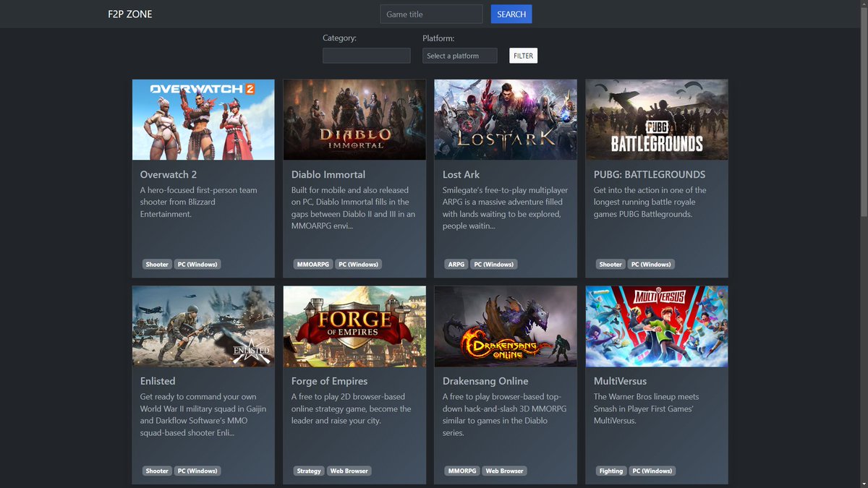Screen dimensions: 868x488
Task: Click the Platform: label
Action: [438, 38]
